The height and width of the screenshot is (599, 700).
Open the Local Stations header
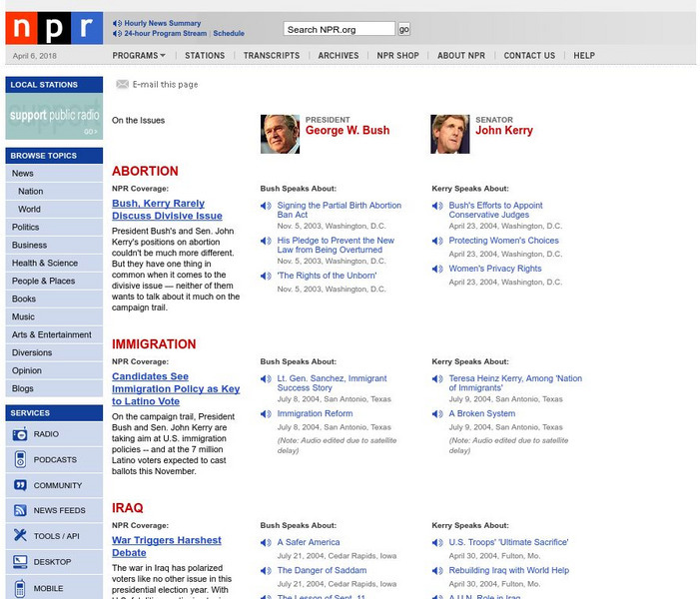[x=54, y=85]
